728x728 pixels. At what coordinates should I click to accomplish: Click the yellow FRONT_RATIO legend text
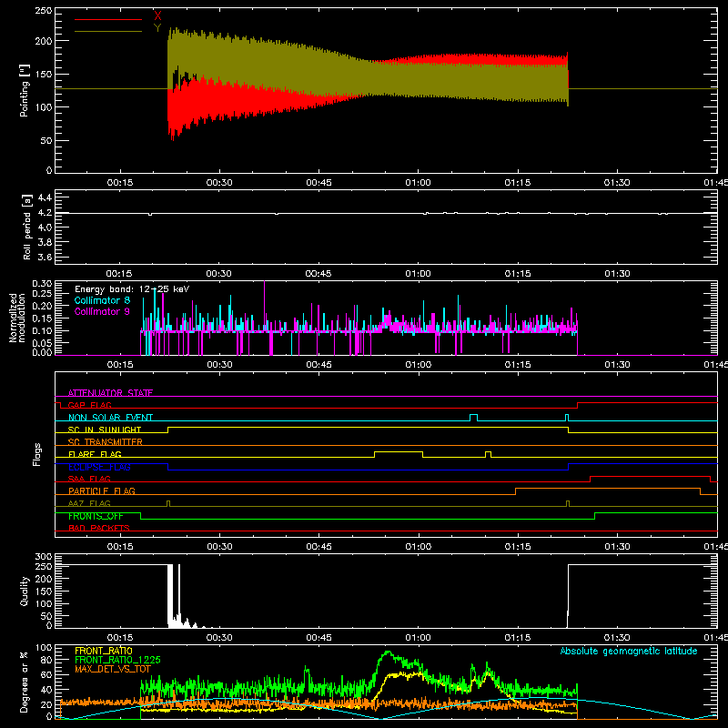104,651
